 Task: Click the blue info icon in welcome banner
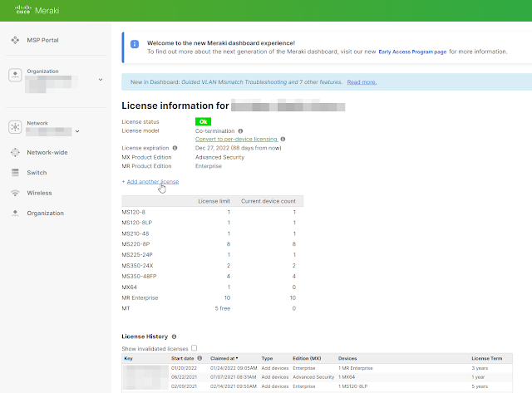point(135,44)
